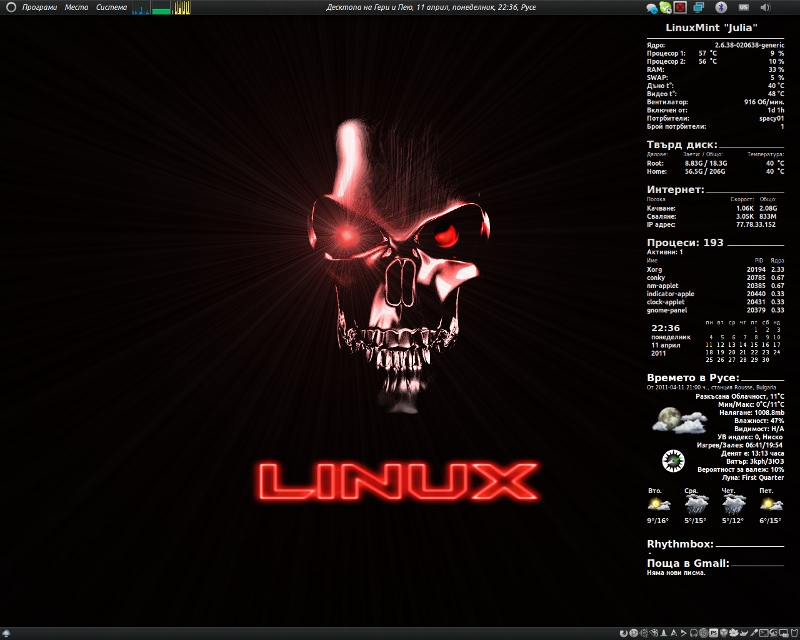Click the Root disk usage 8.83G / 18.3G

tap(706, 163)
